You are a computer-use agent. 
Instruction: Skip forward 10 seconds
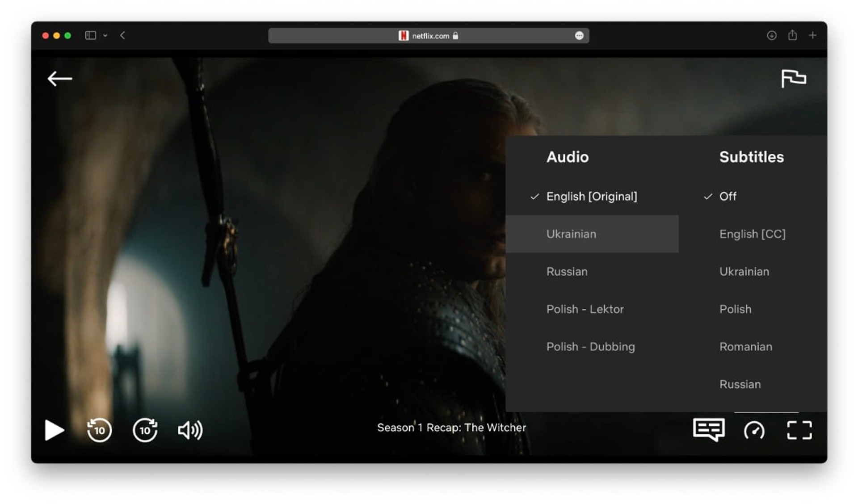coord(145,430)
